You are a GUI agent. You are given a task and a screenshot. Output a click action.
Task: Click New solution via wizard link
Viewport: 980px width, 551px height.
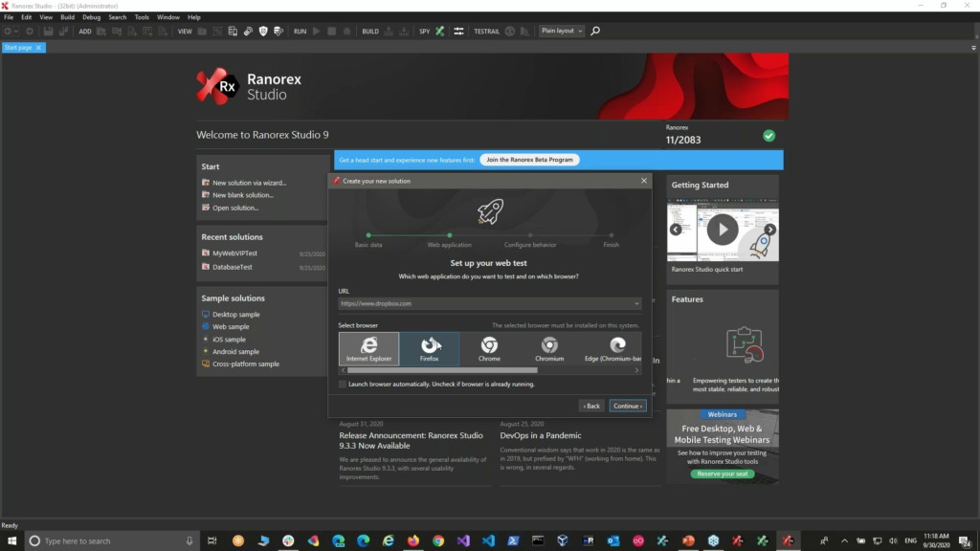[249, 183]
